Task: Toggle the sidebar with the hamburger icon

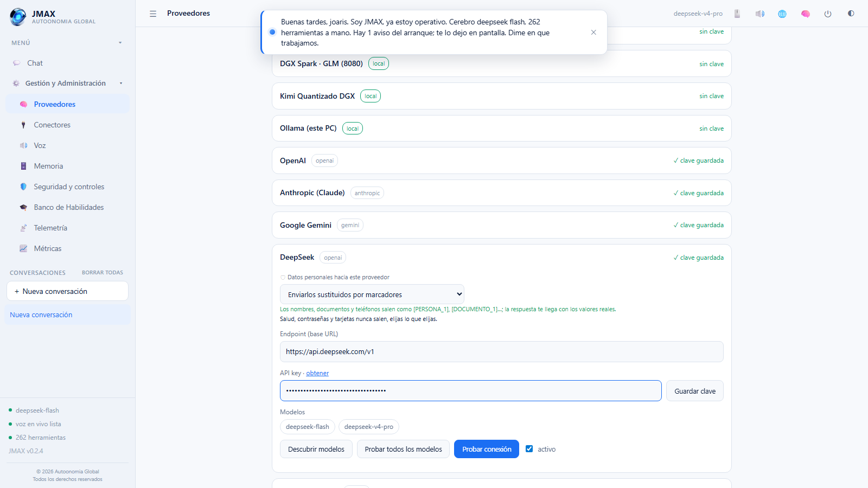Action: coord(153,14)
